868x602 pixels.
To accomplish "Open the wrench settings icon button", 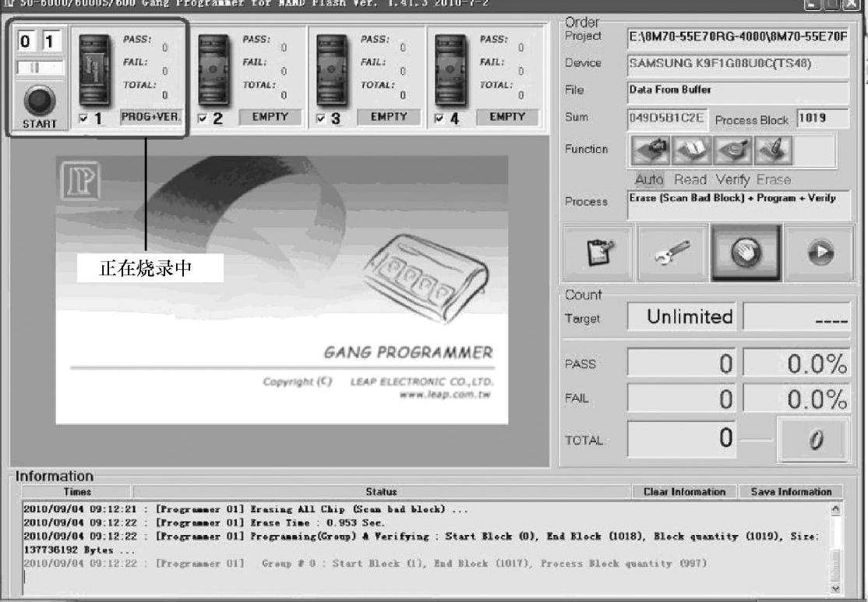I will 672,253.
